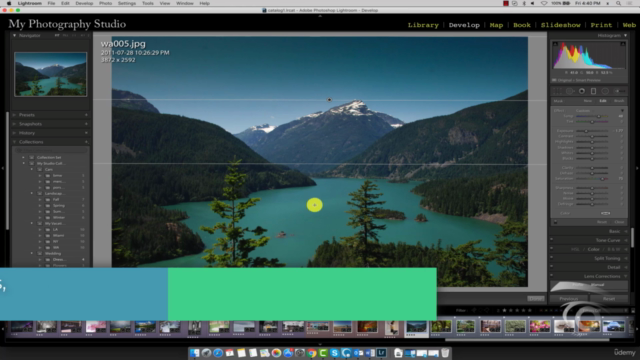Switch to the Map module

pos(496,25)
